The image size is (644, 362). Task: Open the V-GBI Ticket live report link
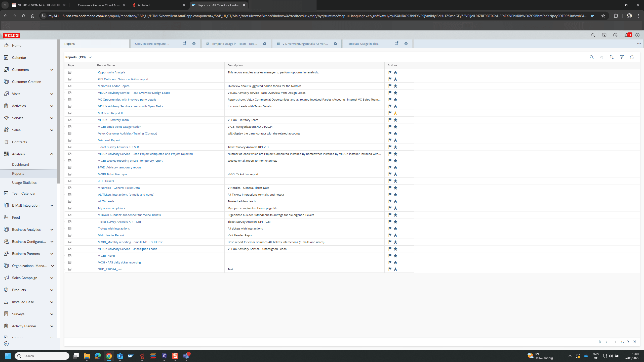[x=113, y=174]
